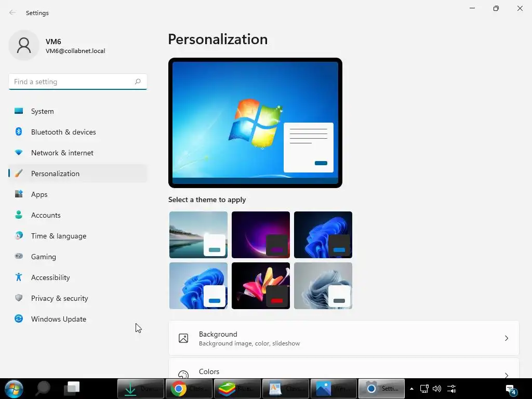The height and width of the screenshot is (399, 532).
Task: Click the System monitor icon in sidebar
Action: click(x=19, y=111)
